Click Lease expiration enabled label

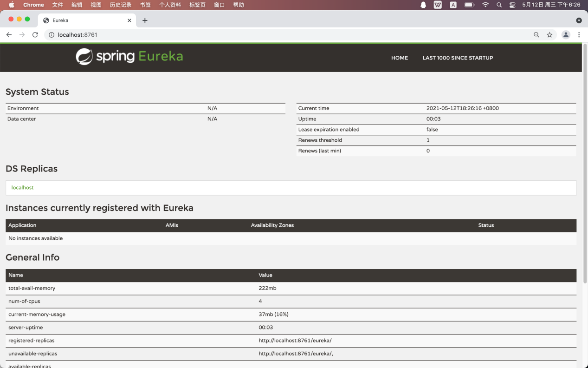pos(329,130)
